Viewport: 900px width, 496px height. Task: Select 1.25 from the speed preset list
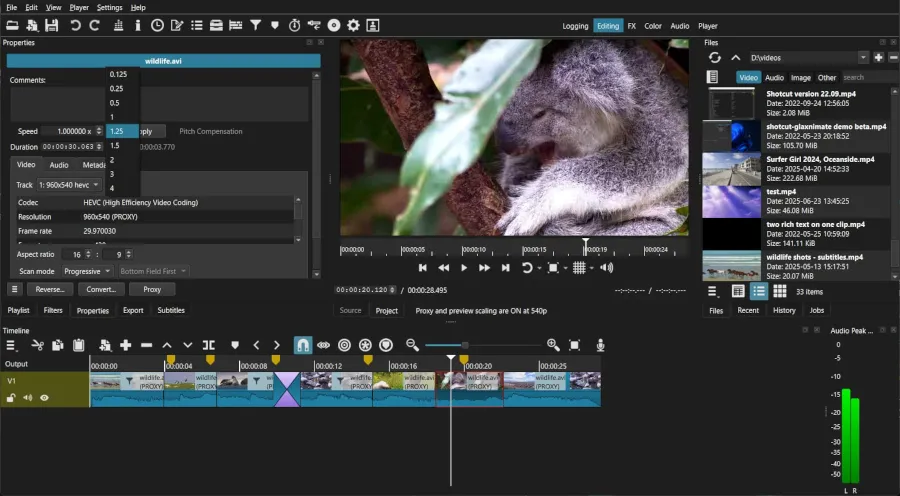coord(118,131)
